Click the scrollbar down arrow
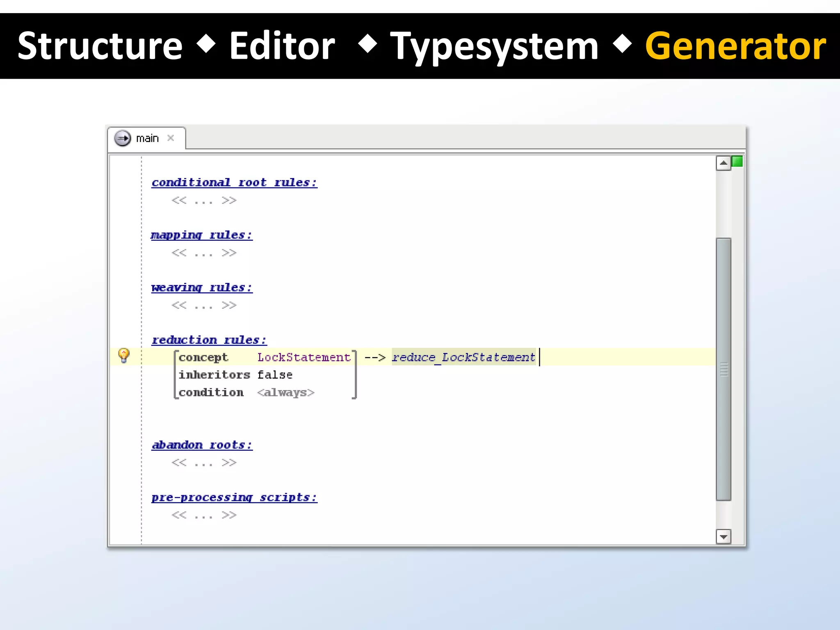 coord(724,536)
